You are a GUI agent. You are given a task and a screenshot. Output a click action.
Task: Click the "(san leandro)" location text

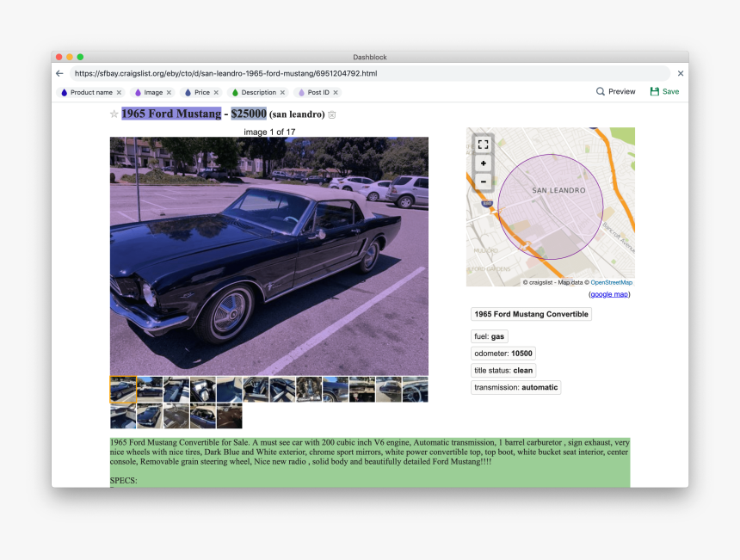[x=297, y=114]
